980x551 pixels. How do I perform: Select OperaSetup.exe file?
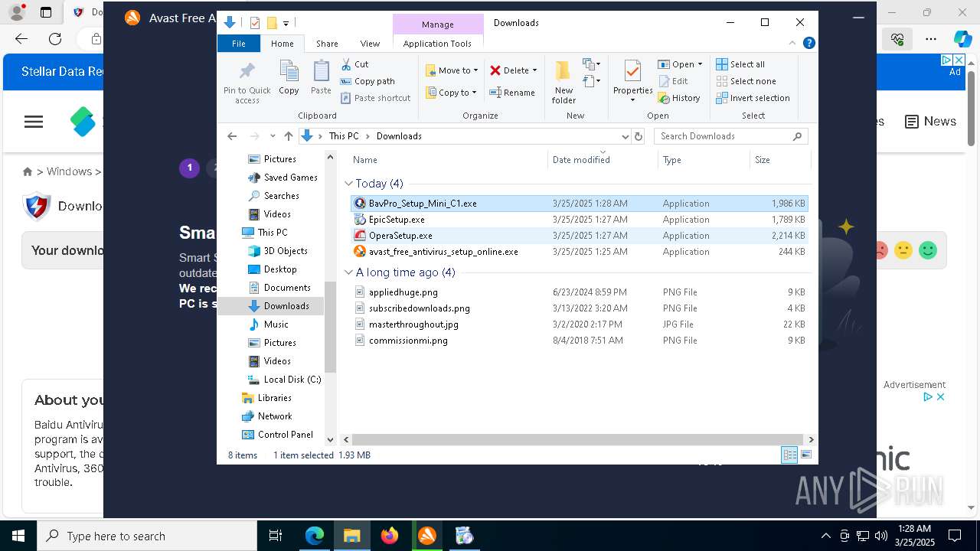(579, 236)
